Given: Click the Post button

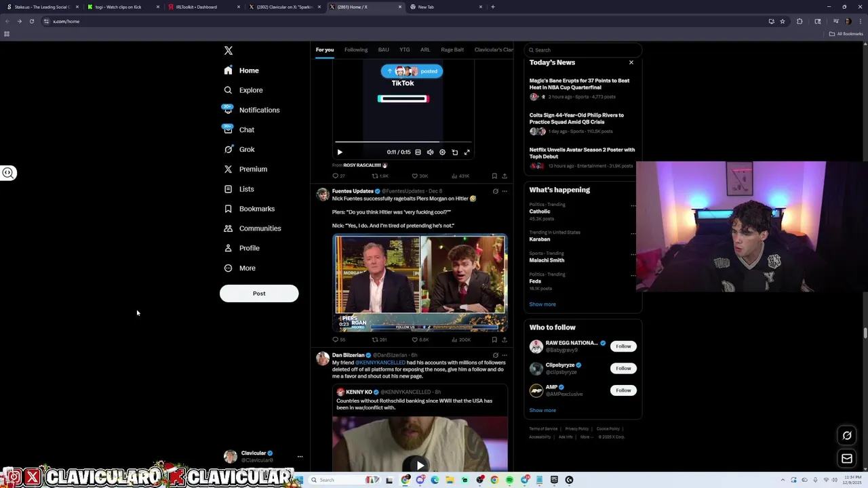Looking at the screenshot, I should [x=259, y=293].
